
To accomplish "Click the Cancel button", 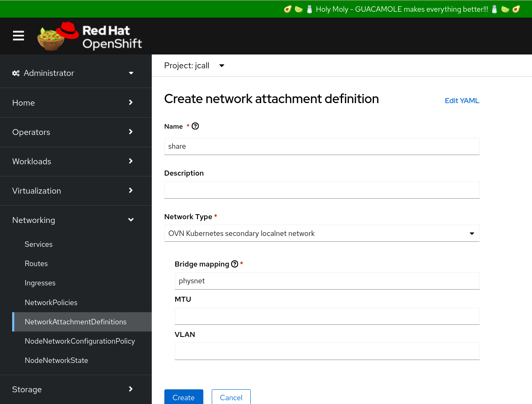I will coord(231,397).
